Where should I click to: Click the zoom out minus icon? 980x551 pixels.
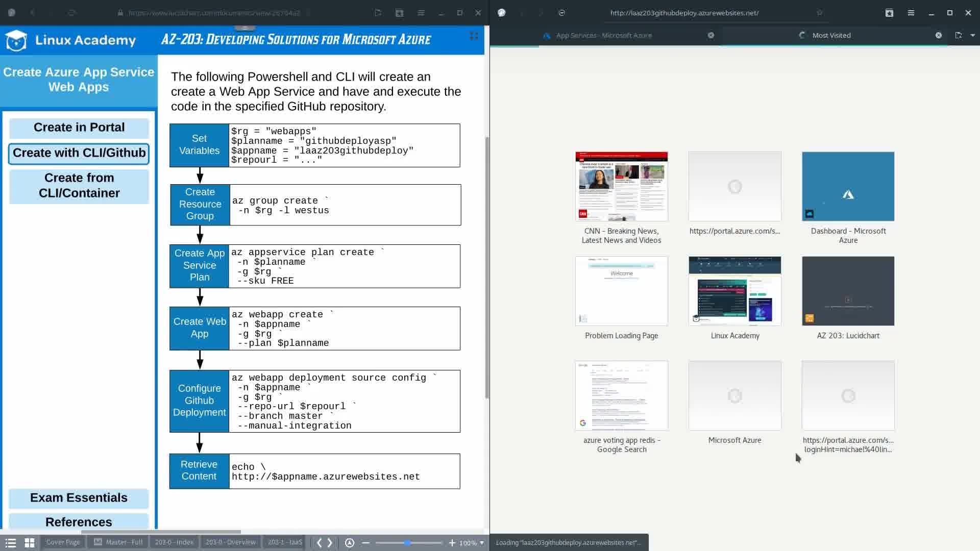click(x=366, y=543)
